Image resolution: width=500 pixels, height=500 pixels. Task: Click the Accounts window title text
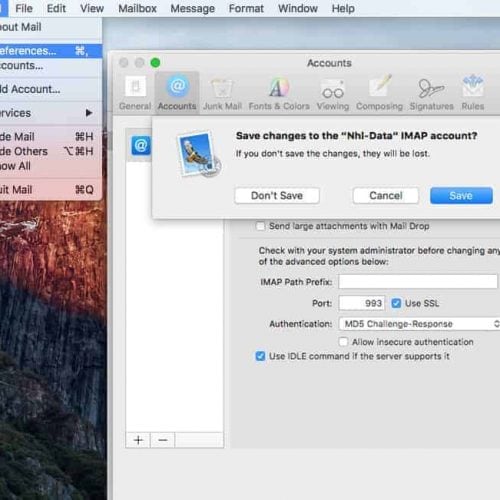pyautogui.click(x=329, y=63)
